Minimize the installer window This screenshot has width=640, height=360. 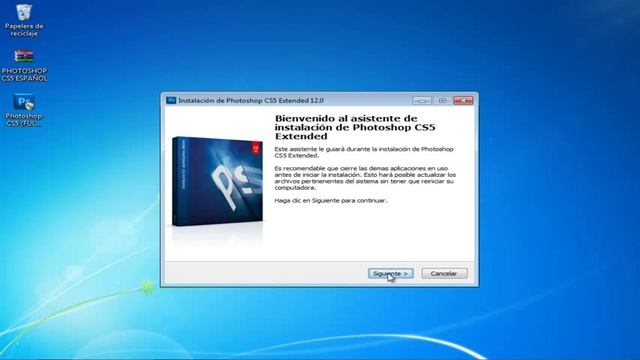pos(422,100)
